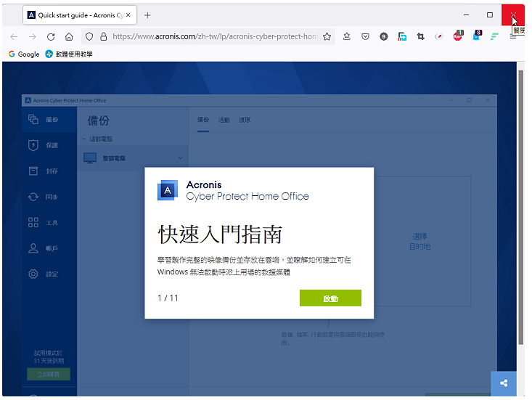Open the Pocket save icon in toolbar

point(365,36)
